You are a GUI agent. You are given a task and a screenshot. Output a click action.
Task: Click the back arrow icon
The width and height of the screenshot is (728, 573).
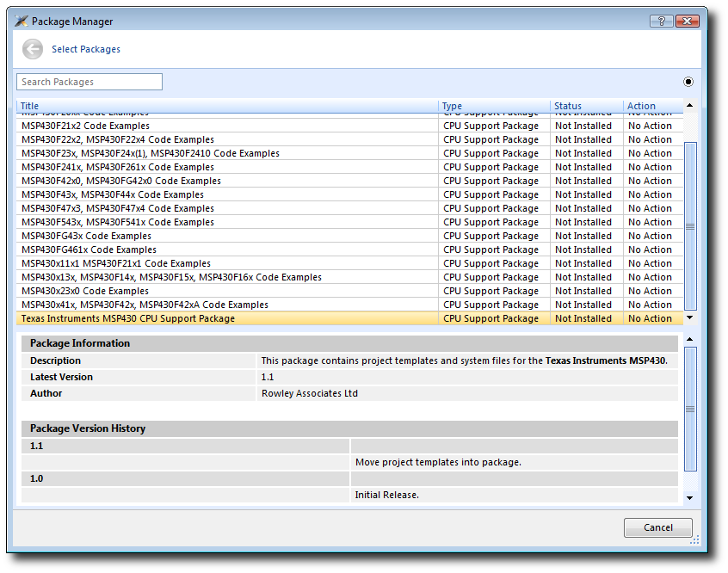(33, 49)
